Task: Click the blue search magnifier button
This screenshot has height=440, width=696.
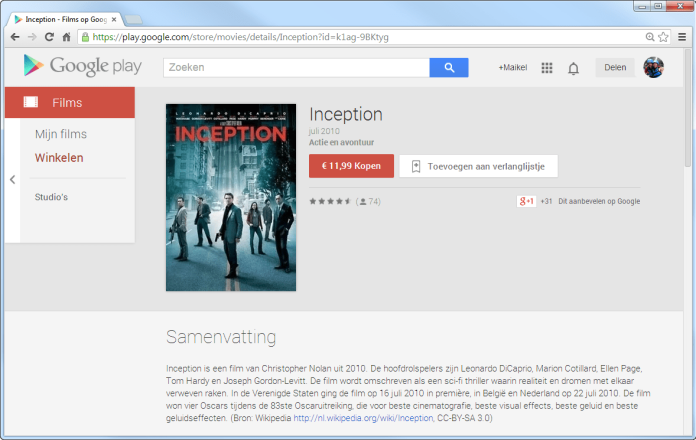Action: [449, 67]
